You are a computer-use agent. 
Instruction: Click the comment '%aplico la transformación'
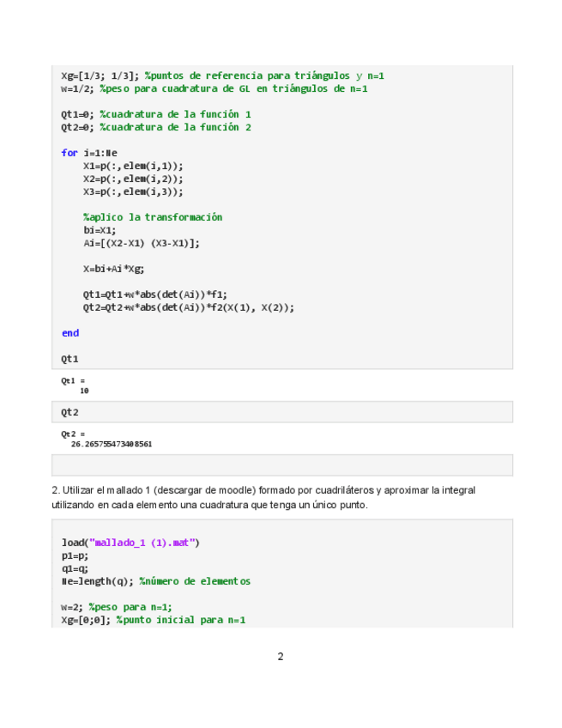pos(153,217)
